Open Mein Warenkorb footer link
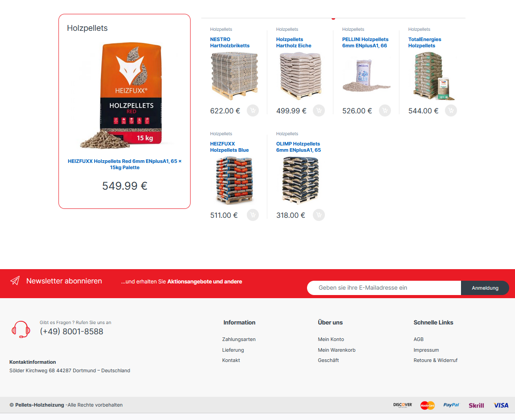The height and width of the screenshot is (420, 515). (336, 350)
